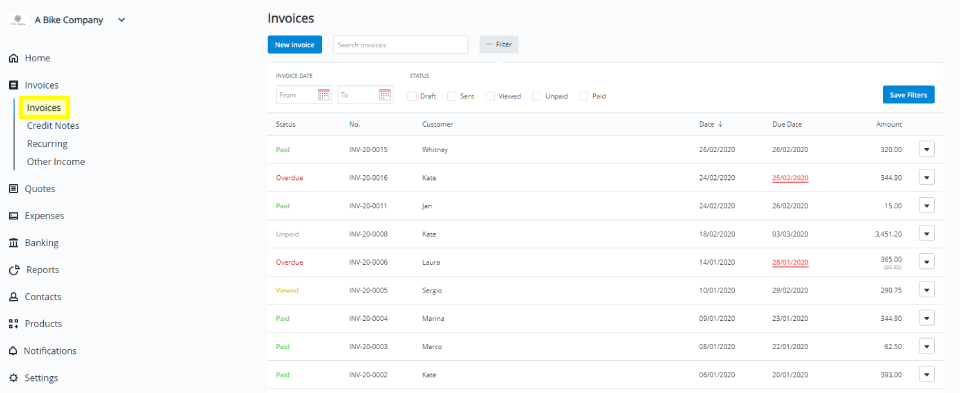Sort by the Due Date column header
The height and width of the screenshot is (393, 960).
click(x=787, y=124)
